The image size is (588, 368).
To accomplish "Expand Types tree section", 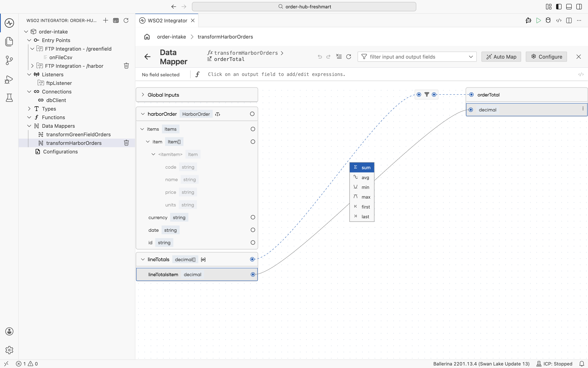I will pos(29,109).
